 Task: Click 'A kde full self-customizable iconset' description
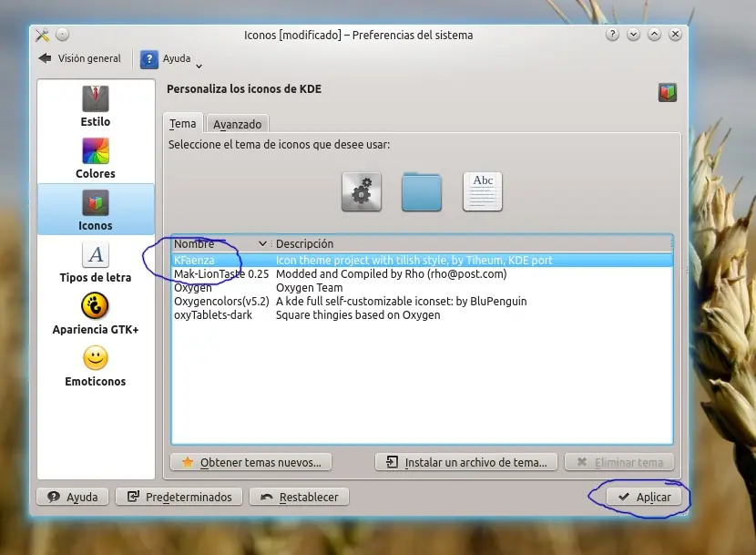tap(401, 301)
